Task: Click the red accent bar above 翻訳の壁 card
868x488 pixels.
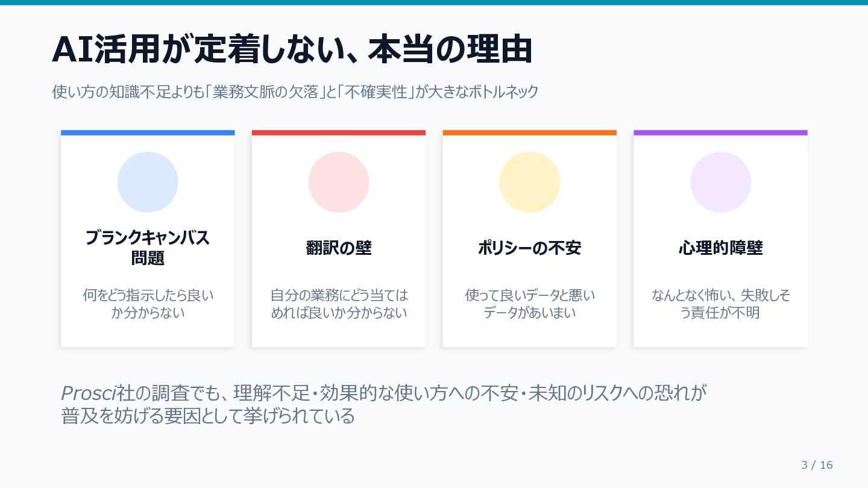Action: (x=339, y=133)
